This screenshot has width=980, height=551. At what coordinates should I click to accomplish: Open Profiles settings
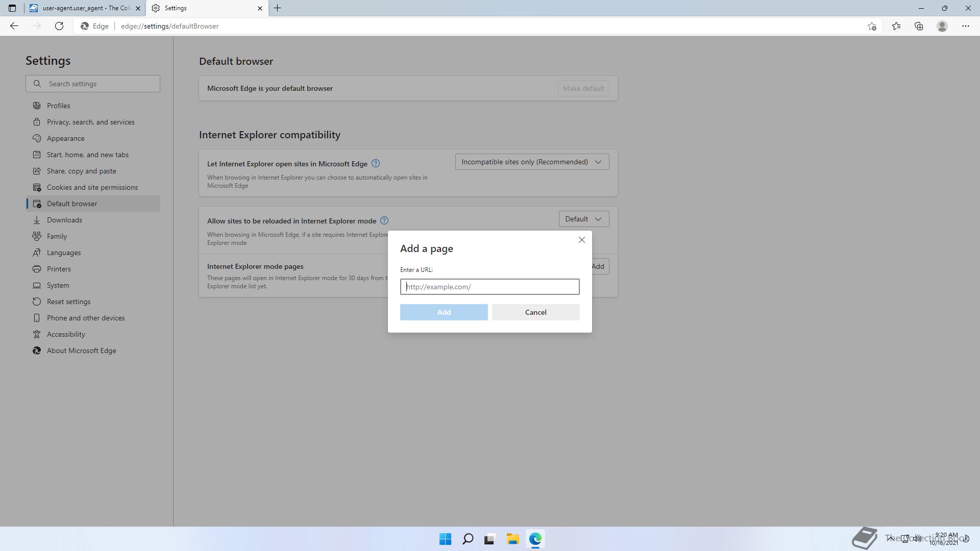[x=93, y=106]
